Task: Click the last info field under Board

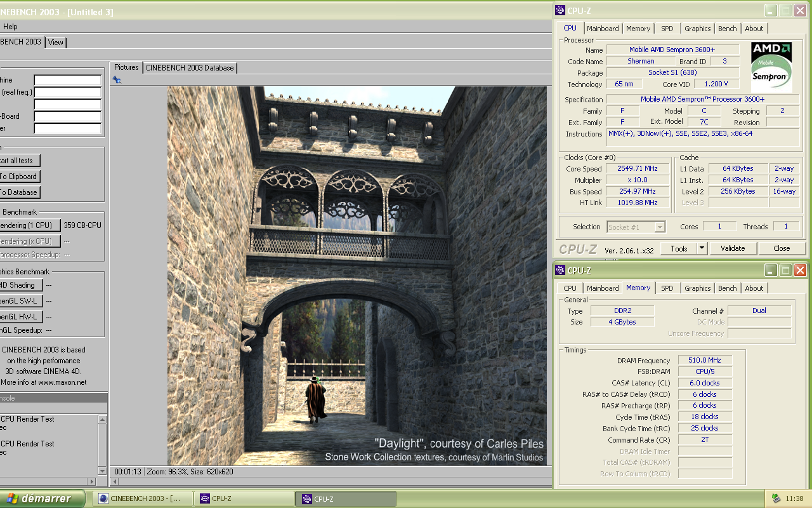Action: 68,128
